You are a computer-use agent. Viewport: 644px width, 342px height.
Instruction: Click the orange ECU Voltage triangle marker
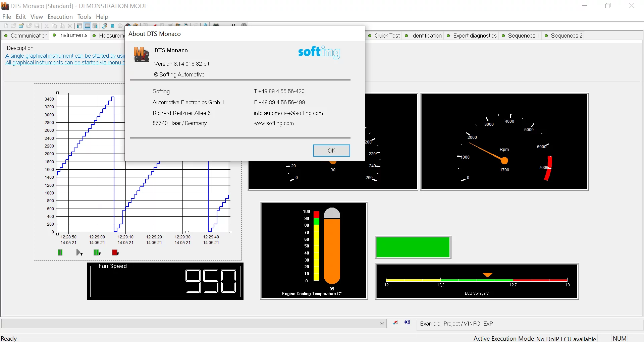487,275
